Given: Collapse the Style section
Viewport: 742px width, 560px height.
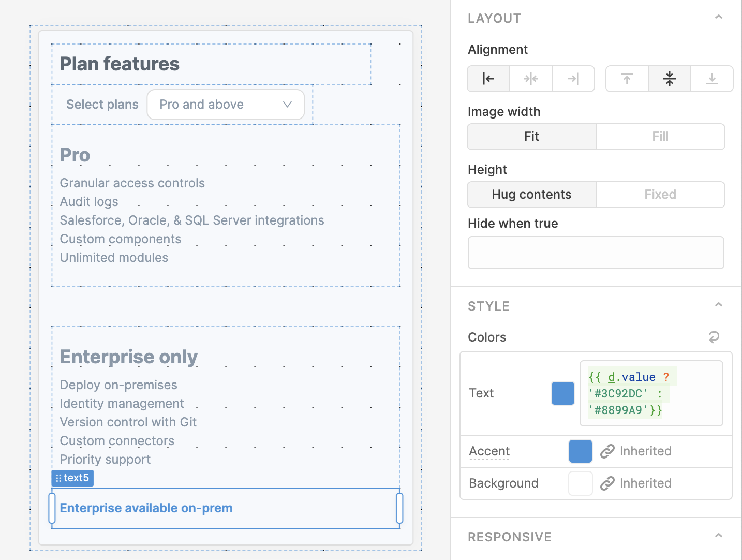Looking at the screenshot, I should click(718, 305).
